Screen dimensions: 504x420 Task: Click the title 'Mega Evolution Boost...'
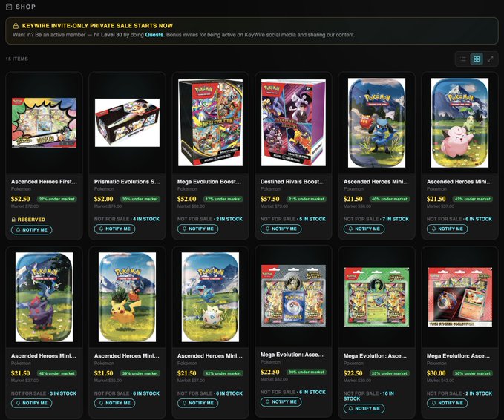tap(209, 182)
